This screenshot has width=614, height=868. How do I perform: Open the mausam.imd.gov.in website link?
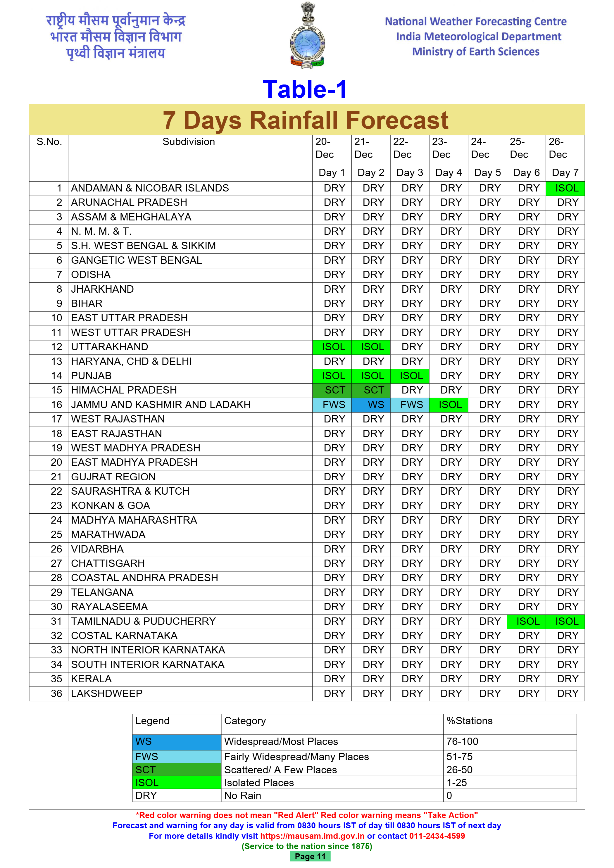pyautogui.click(x=312, y=836)
